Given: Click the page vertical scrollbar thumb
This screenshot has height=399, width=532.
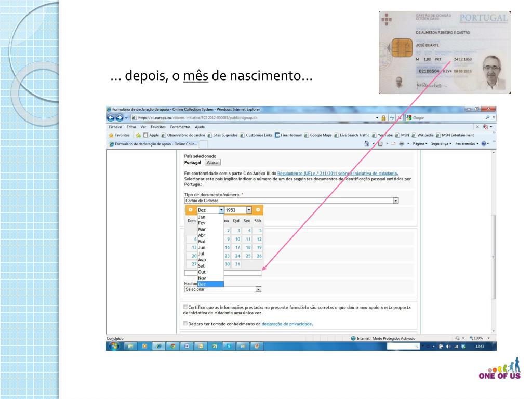Looking at the screenshot, I should (x=494, y=257).
